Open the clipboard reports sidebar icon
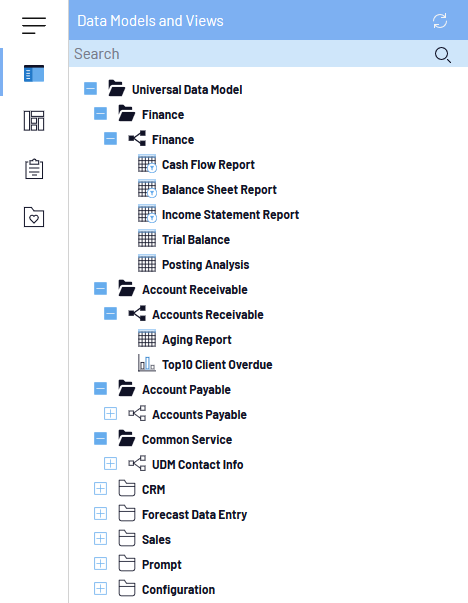 [x=34, y=169]
